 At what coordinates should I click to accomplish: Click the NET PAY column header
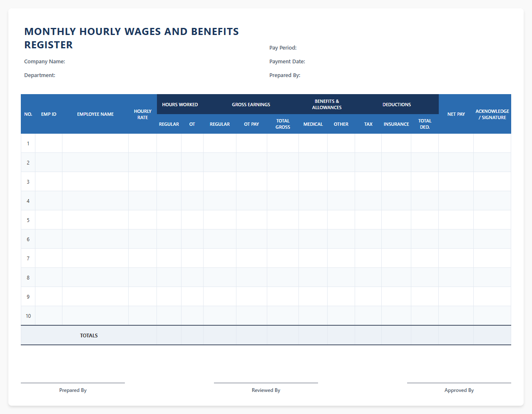pyautogui.click(x=456, y=114)
